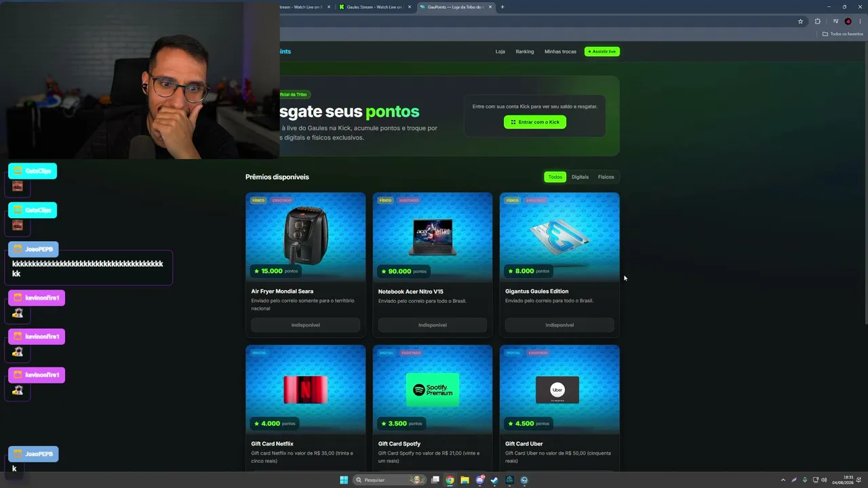Click the Gift Card Uber title

526,444
